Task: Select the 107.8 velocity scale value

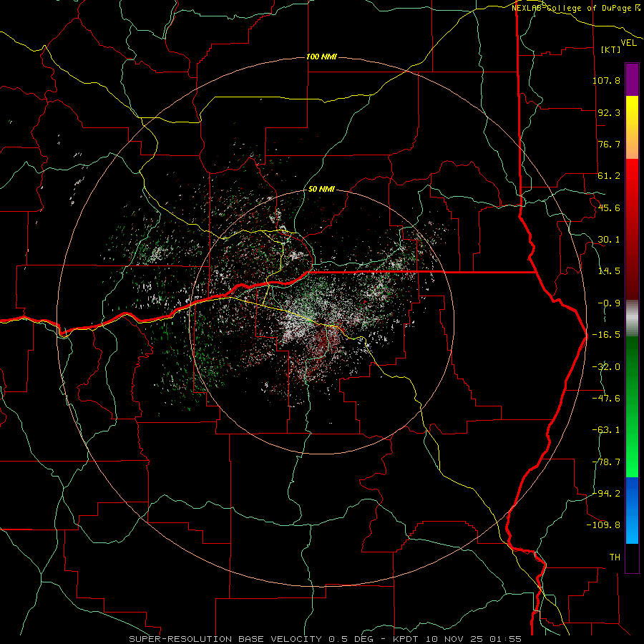Action: click(x=606, y=80)
